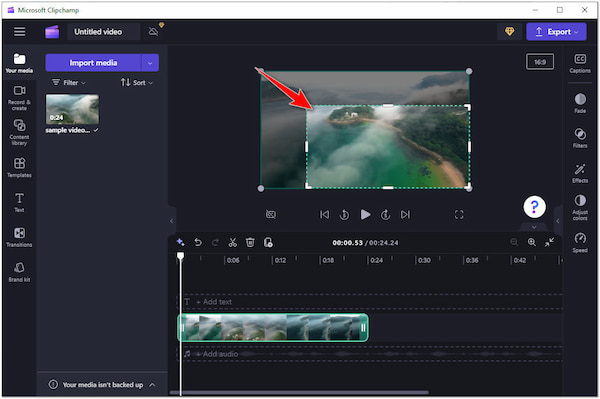Click the crop box top-right corner handle
The width and height of the screenshot is (600, 399).
(468, 107)
